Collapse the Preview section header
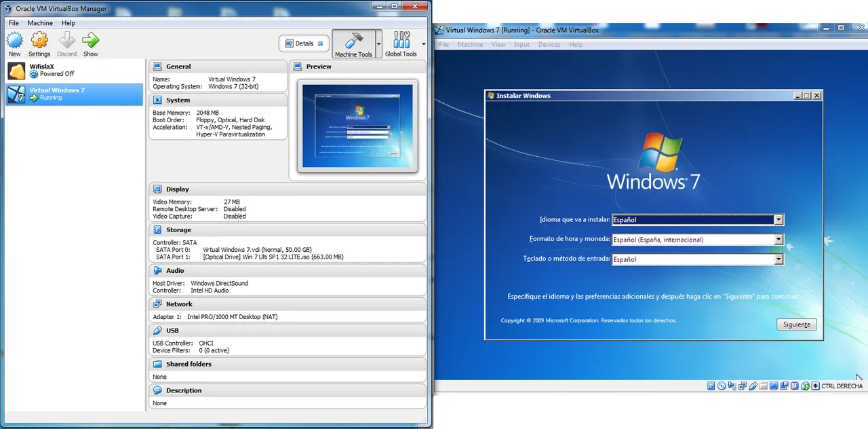 click(357, 67)
